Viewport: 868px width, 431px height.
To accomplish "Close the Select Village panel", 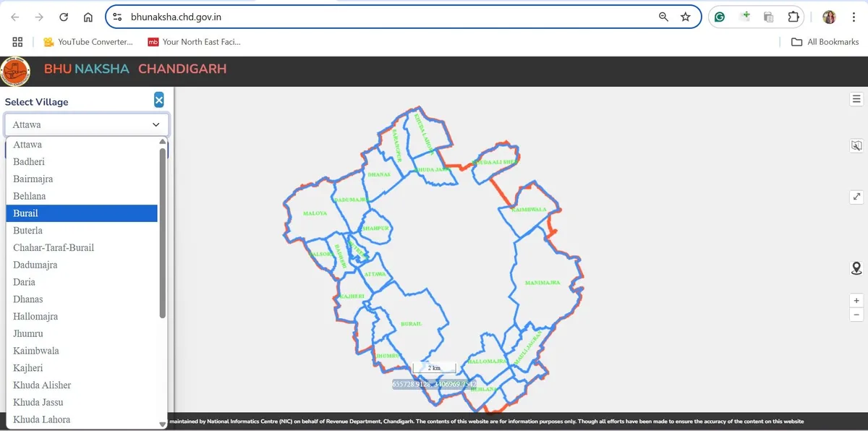I will (x=159, y=101).
